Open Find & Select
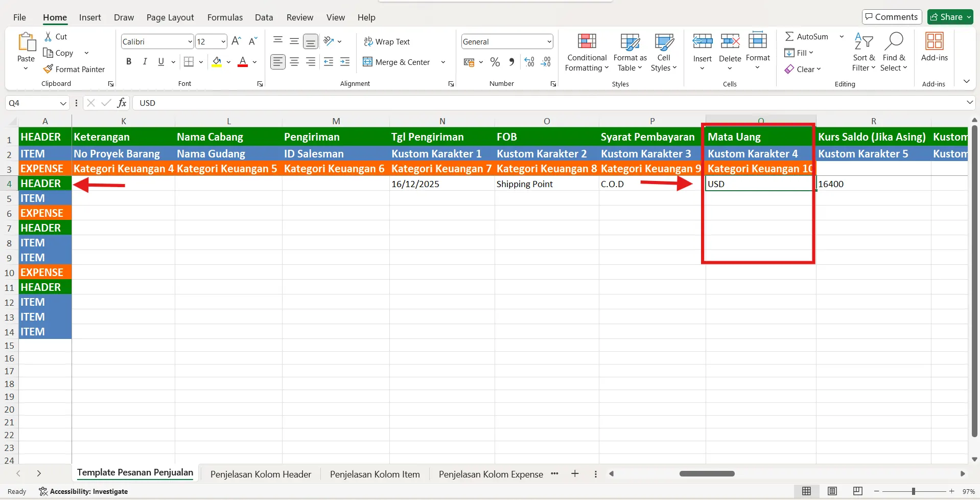Image resolution: width=980 pixels, height=500 pixels. (895, 51)
